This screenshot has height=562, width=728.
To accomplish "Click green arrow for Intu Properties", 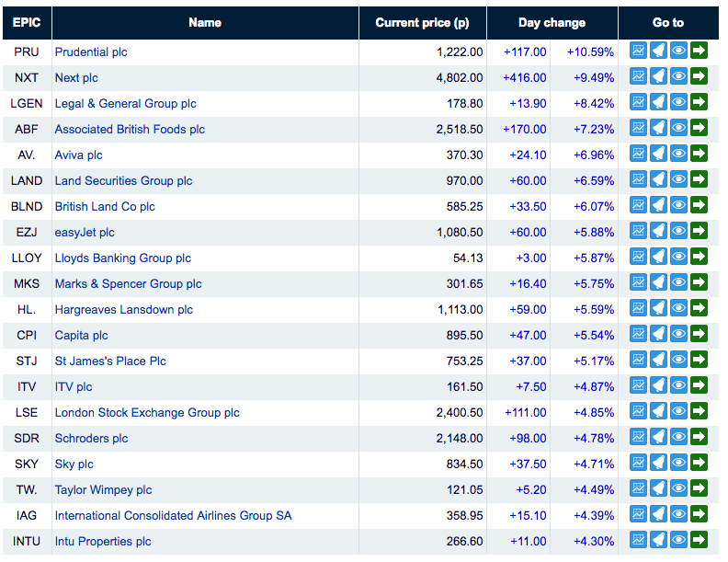I will coord(699,540).
